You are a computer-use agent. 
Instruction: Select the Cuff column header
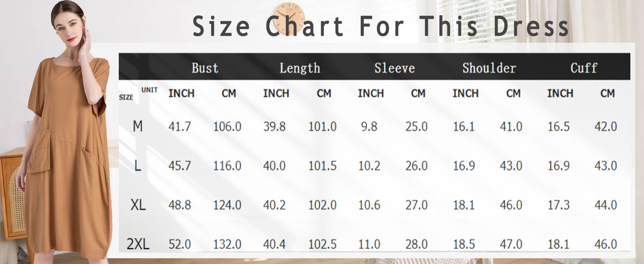tap(584, 68)
